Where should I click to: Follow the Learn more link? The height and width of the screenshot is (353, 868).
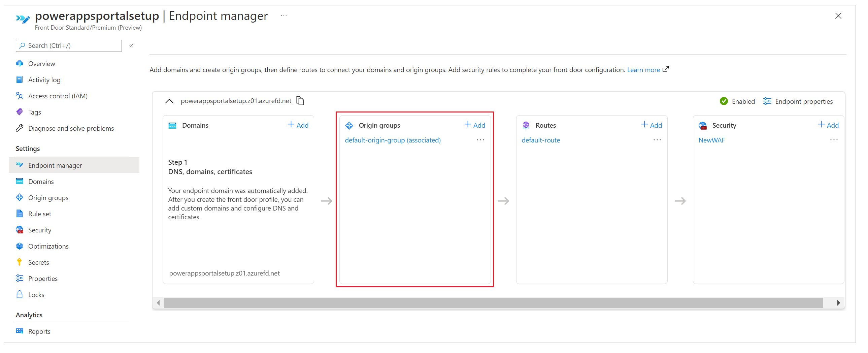point(643,70)
